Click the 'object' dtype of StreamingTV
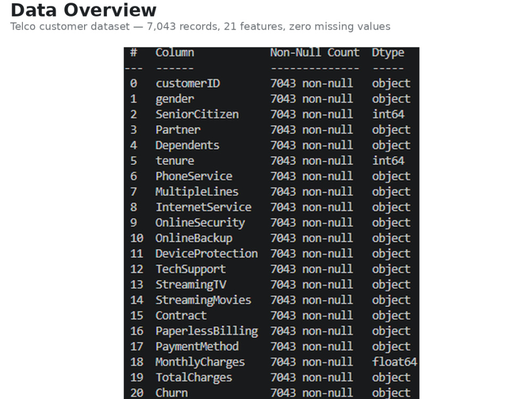This screenshot has width=532, height=399. [391, 285]
